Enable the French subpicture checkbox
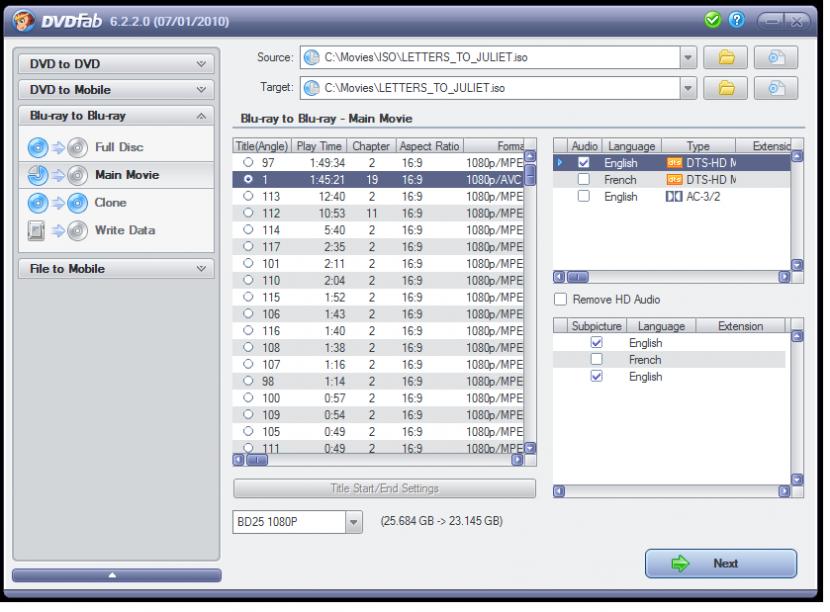The width and height of the screenshot is (830, 612). point(597,360)
